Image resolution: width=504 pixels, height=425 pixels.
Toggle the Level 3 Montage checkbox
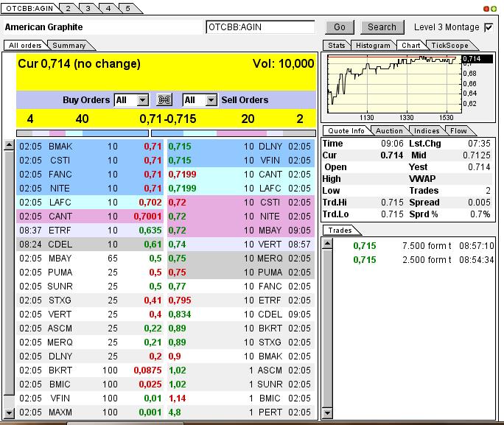(489, 27)
